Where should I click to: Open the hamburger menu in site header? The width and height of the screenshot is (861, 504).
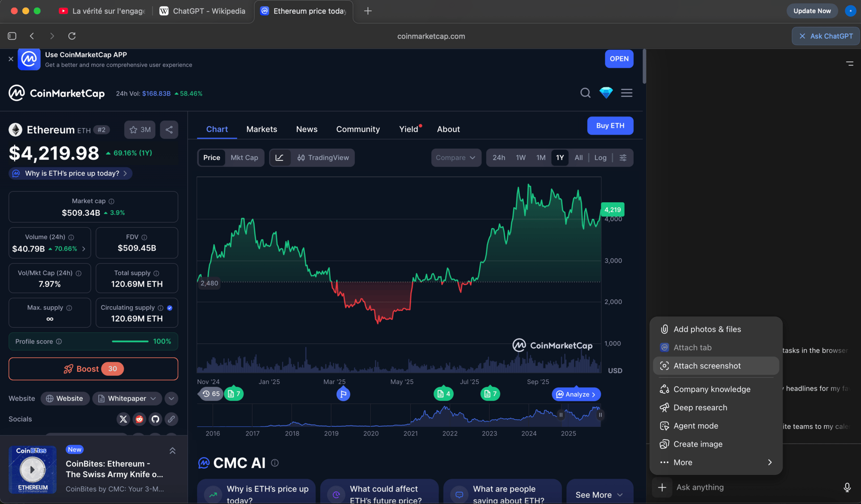626,93
